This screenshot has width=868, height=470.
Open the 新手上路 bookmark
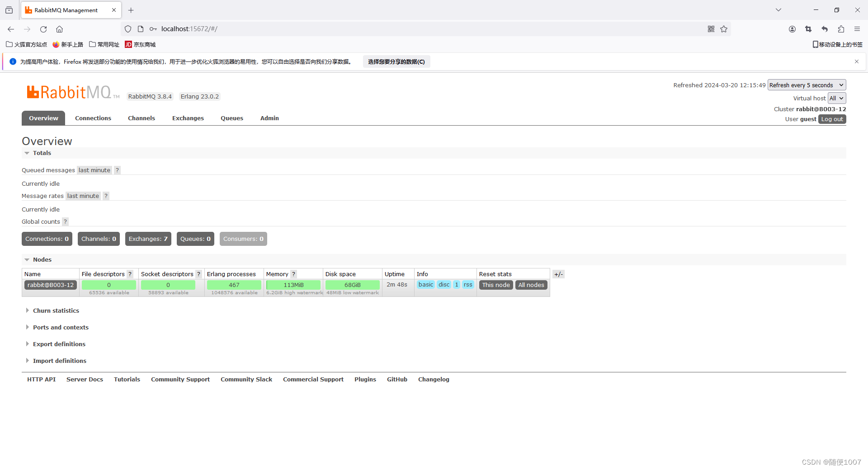[x=68, y=44]
